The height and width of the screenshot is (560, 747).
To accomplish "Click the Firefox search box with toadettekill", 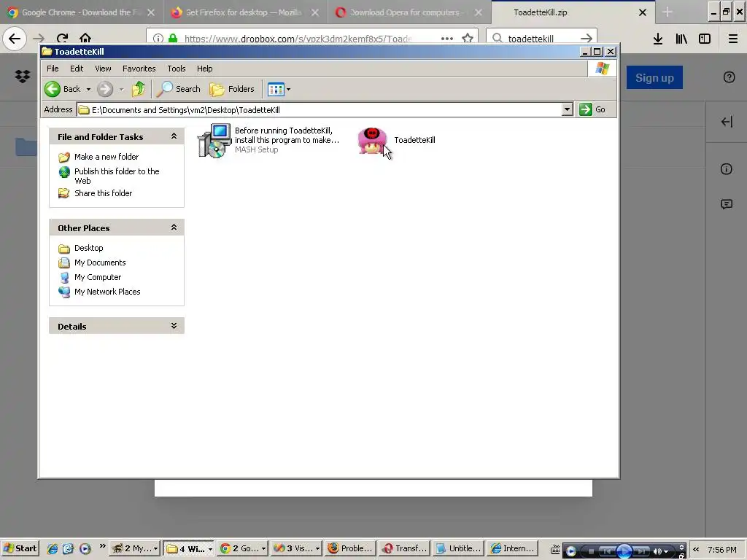I will (x=541, y=38).
